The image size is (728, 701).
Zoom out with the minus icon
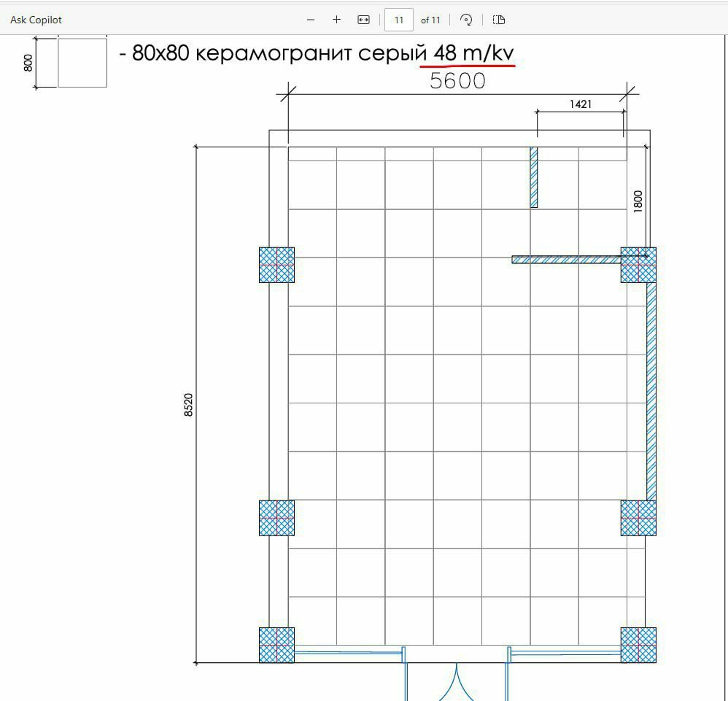[311, 20]
